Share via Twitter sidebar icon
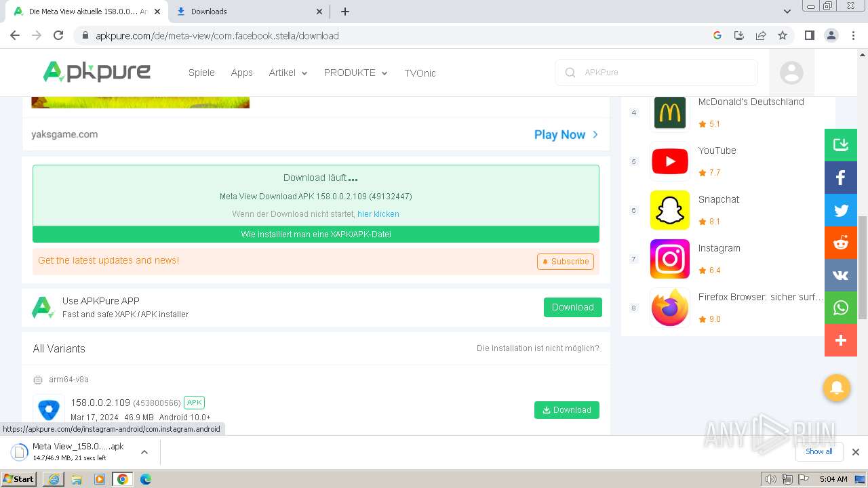 coord(841,210)
